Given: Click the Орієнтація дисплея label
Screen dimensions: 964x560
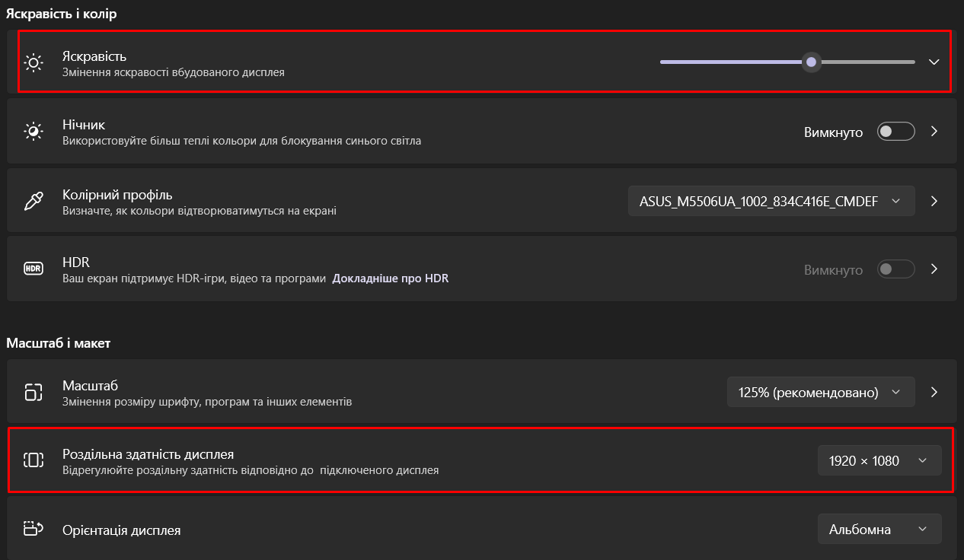Looking at the screenshot, I should point(122,530).
